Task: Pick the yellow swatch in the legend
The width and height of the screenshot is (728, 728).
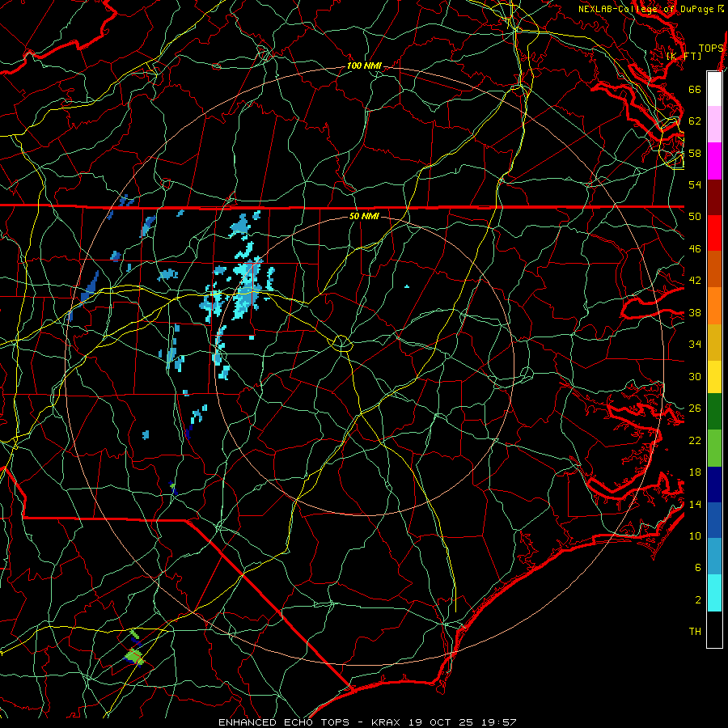Action: tap(714, 377)
